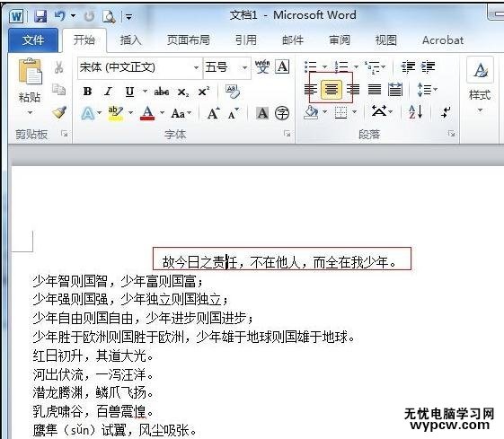Click the line 红日初升，其道大光。
Screen dimensions: 504x439
point(93,356)
